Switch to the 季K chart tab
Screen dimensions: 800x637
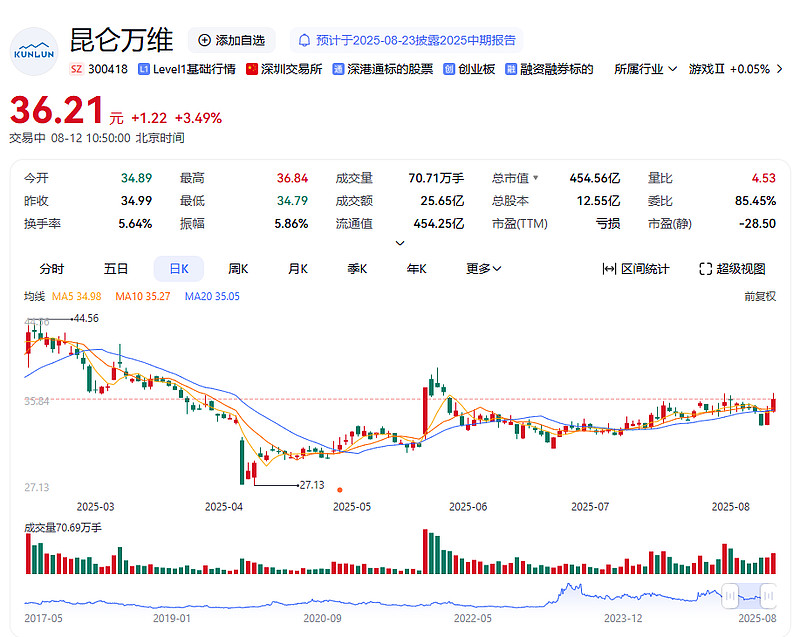click(x=357, y=269)
